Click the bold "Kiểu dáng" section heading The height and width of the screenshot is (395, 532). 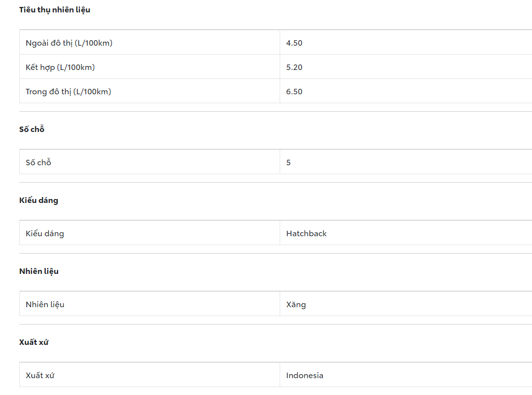click(39, 200)
